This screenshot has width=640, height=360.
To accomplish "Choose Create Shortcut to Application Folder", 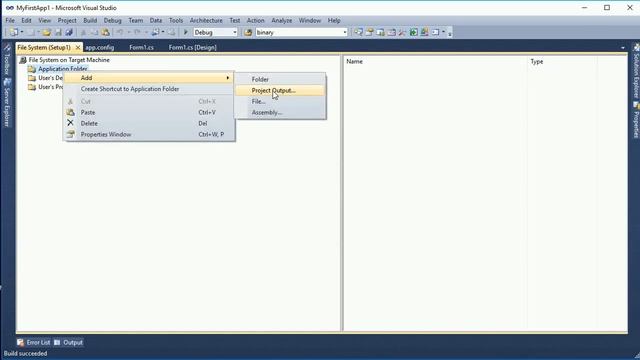I will click(149, 89).
